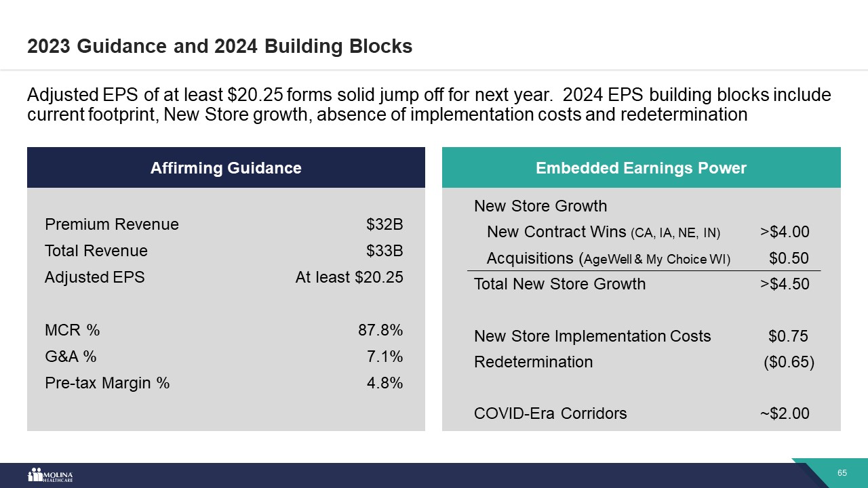
Task: Click the New Contract Wins line
Action: click(604, 232)
